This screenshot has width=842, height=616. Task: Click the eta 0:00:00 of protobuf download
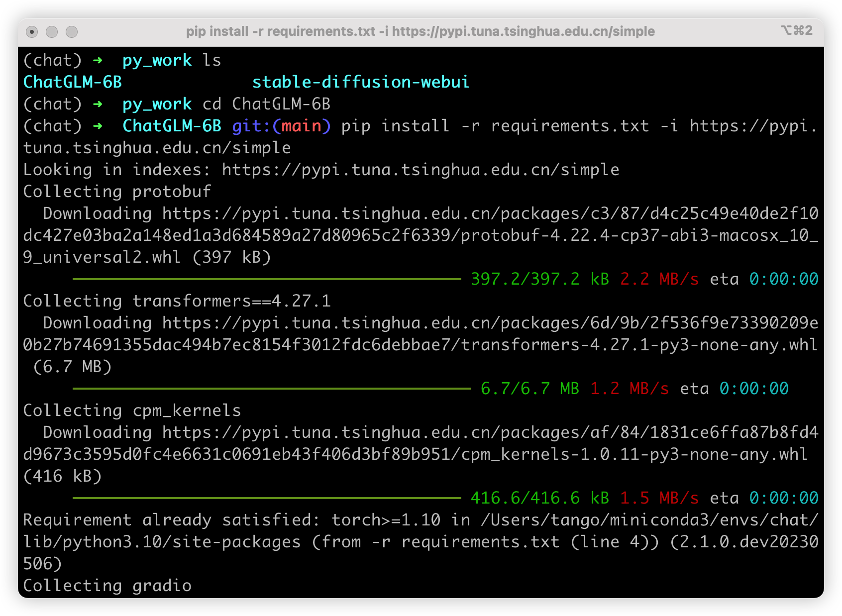764,279
